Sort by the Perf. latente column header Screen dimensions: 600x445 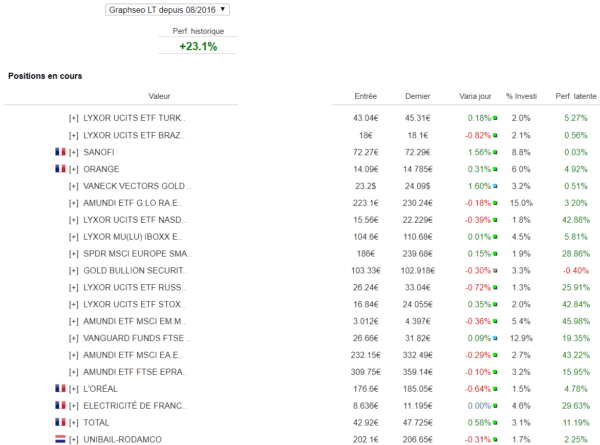click(x=576, y=96)
